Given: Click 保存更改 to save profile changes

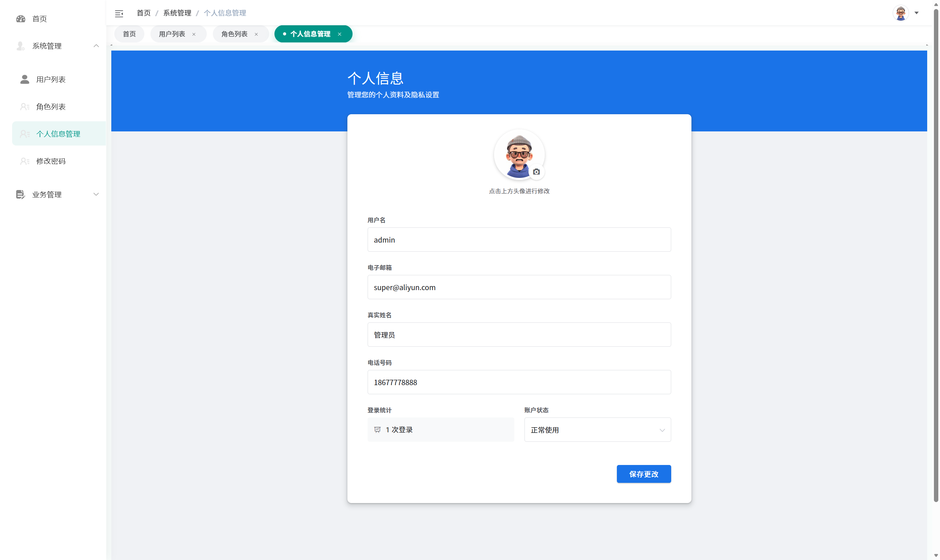Looking at the screenshot, I should pos(644,474).
